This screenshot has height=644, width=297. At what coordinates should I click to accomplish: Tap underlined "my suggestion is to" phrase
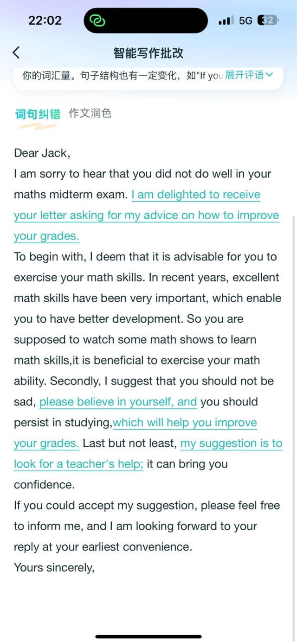231,443
